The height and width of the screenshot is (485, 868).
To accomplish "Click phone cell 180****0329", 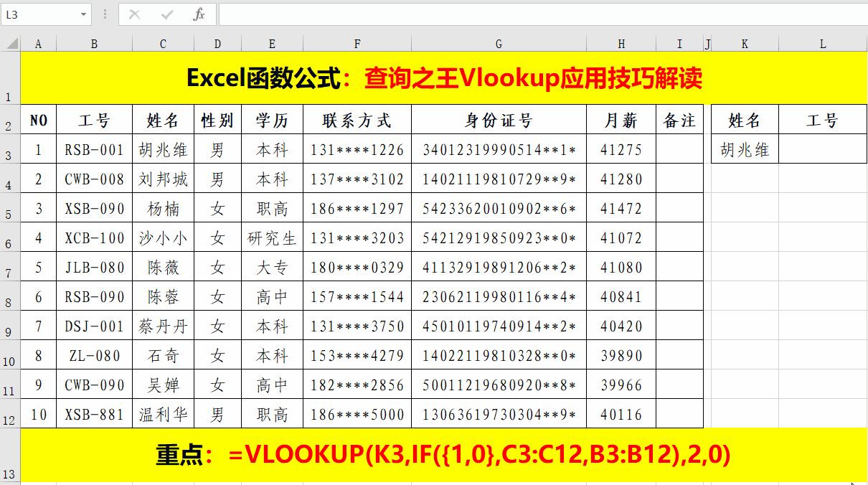I will click(x=357, y=267).
